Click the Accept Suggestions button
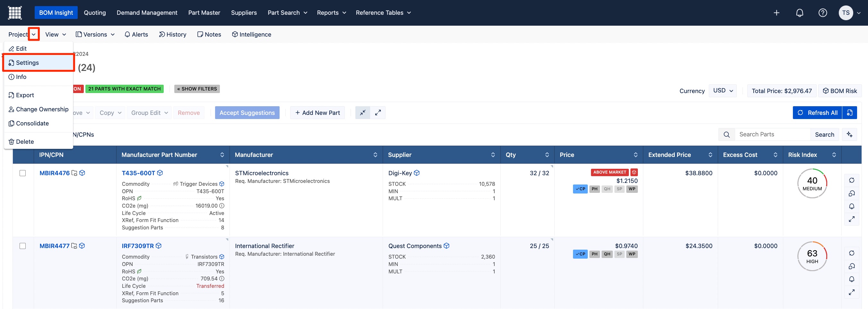 247,113
